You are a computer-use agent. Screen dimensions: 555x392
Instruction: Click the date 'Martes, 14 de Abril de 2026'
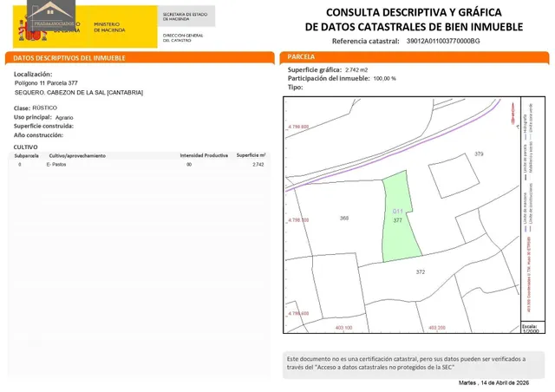(x=493, y=382)
